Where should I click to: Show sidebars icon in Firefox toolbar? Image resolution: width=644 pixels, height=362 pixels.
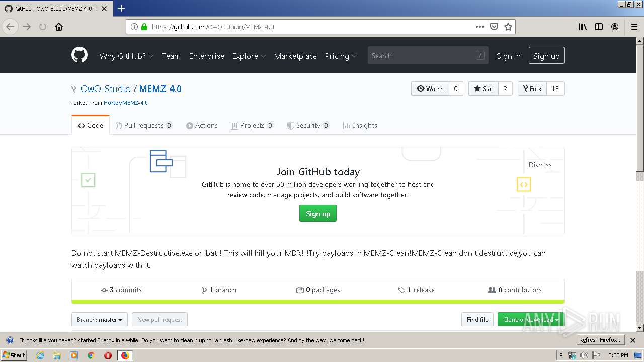pos(599,27)
